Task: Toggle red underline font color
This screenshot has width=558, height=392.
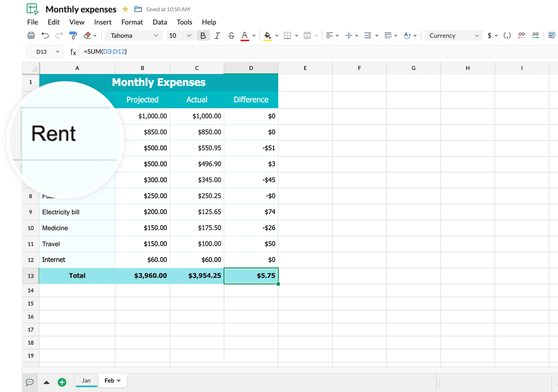Action: (244, 35)
